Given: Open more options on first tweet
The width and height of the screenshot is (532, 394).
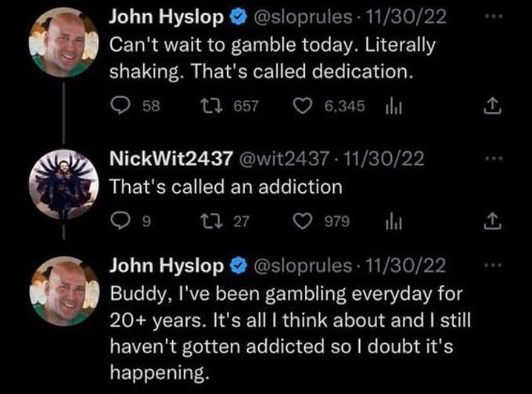Looking at the screenshot, I should pyautogui.click(x=493, y=16).
